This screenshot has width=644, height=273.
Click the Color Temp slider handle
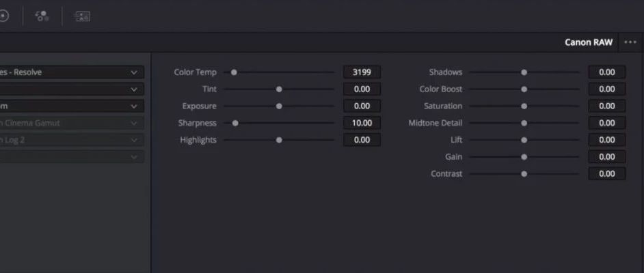234,72
